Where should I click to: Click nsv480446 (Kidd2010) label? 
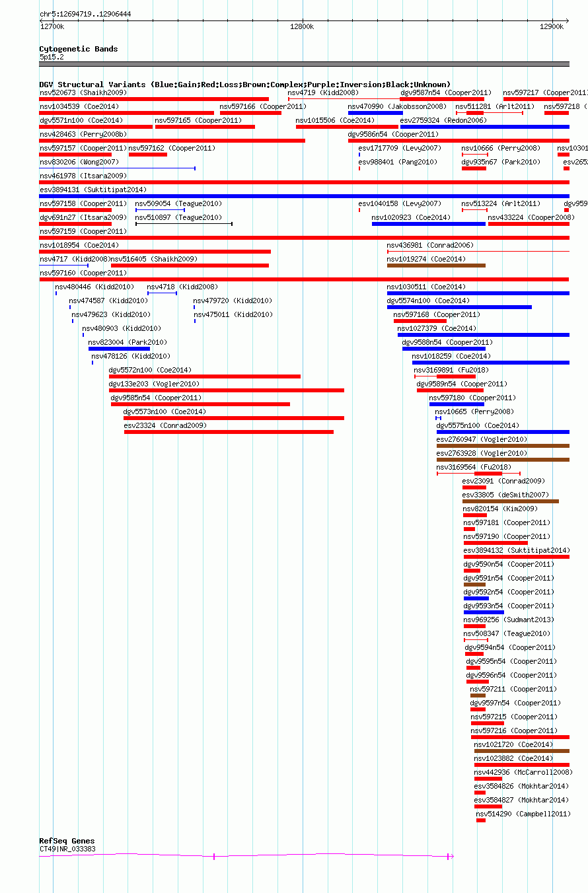coord(94,287)
